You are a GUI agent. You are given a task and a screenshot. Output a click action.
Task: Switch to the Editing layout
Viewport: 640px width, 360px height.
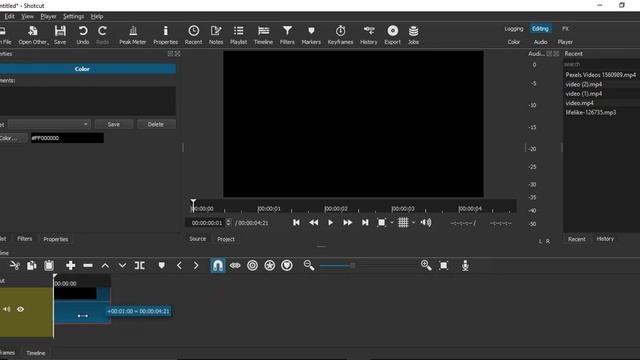(x=540, y=29)
